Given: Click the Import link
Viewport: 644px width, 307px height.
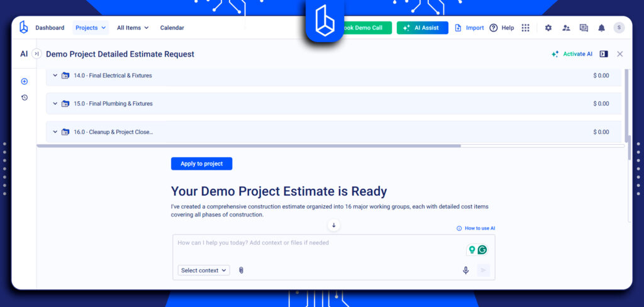Looking at the screenshot, I should pos(469,28).
